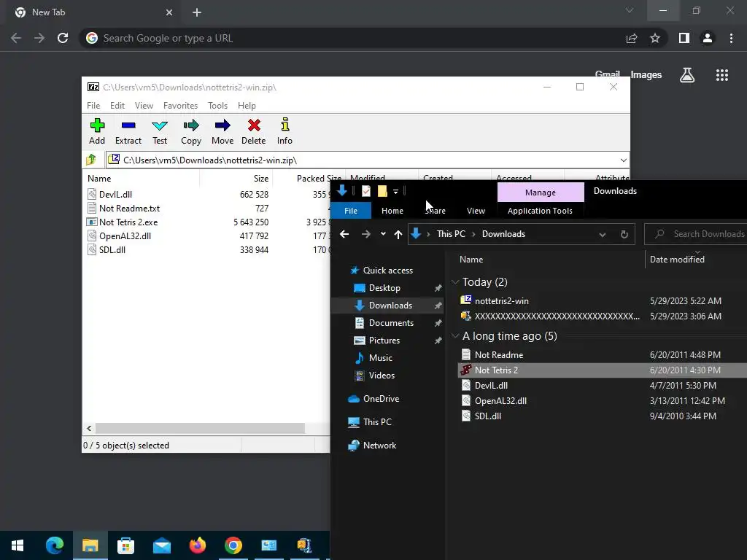Open the Favorites menu in 7-Zip
The height and width of the screenshot is (560, 747).
[x=180, y=106]
